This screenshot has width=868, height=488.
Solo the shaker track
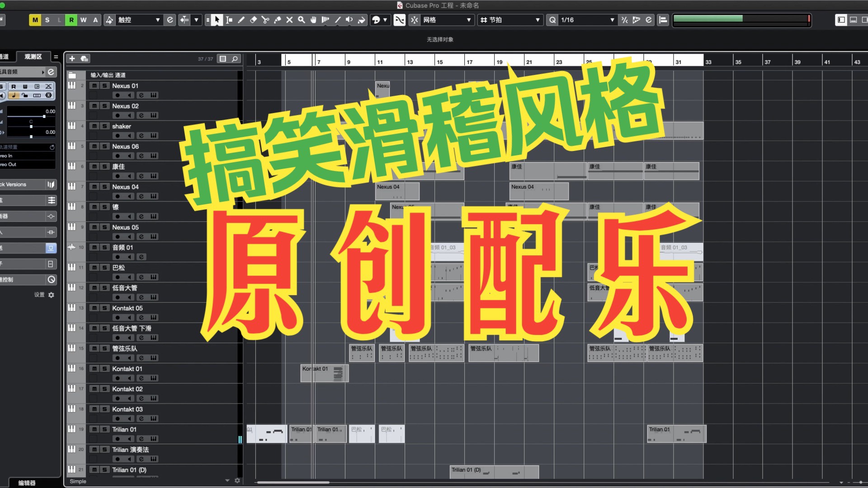pyautogui.click(x=104, y=126)
